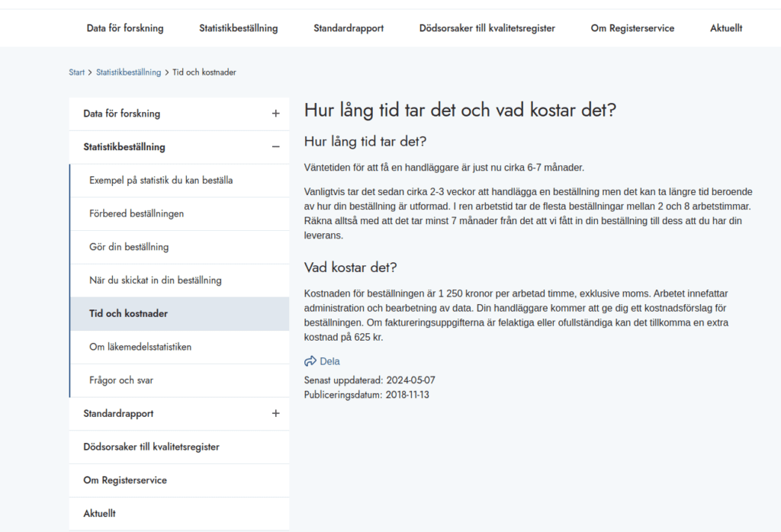This screenshot has height=532, width=781.
Task: Open Data för forskning in top navigation
Action: (x=125, y=28)
